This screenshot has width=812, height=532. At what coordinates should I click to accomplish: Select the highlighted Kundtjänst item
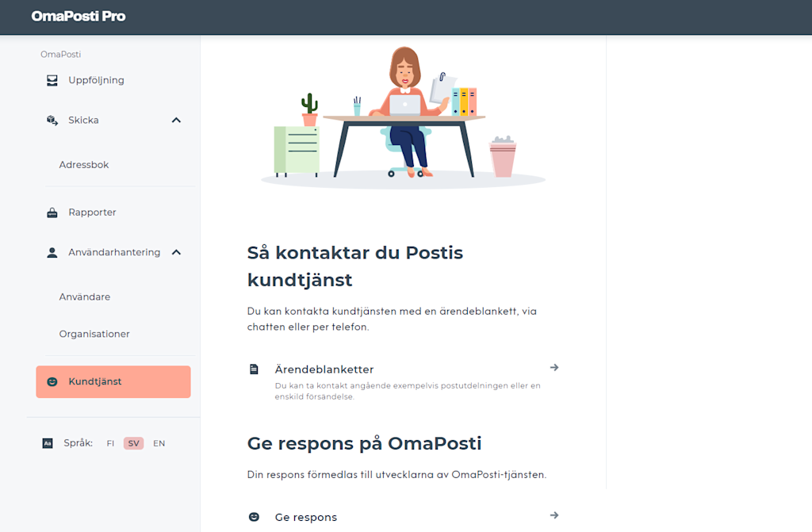(x=113, y=382)
